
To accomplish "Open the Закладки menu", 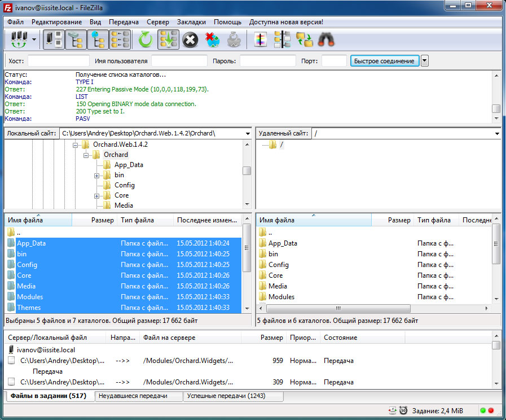I will [191, 22].
